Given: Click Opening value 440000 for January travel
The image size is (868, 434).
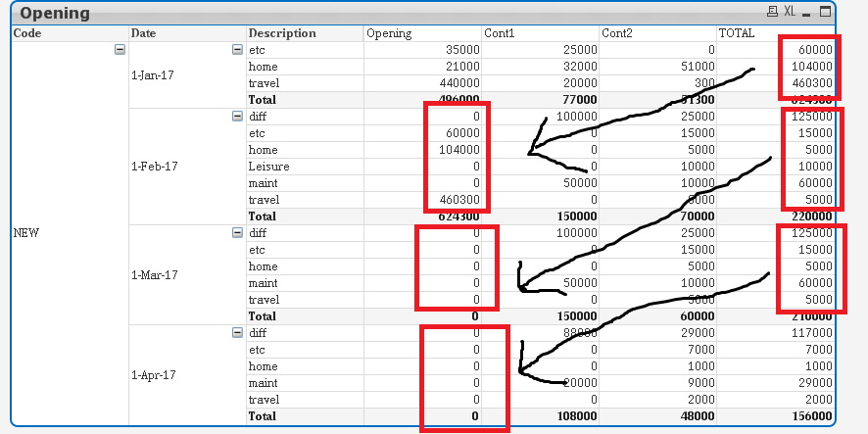Looking at the screenshot, I should (x=459, y=83).
